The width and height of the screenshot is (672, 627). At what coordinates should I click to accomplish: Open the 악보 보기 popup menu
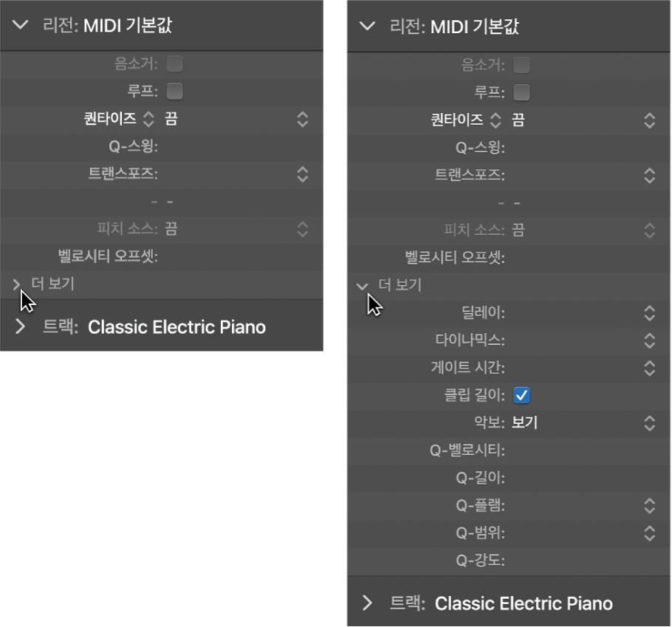click(x=649, y=422)
